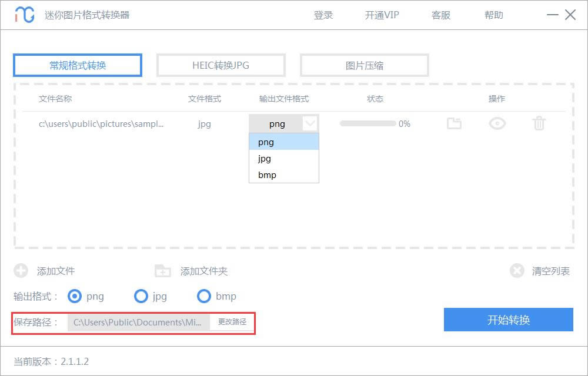This screenshot has width=588, height=376.
Task: Open output folder icon in file row
Action: pos(454,123)
